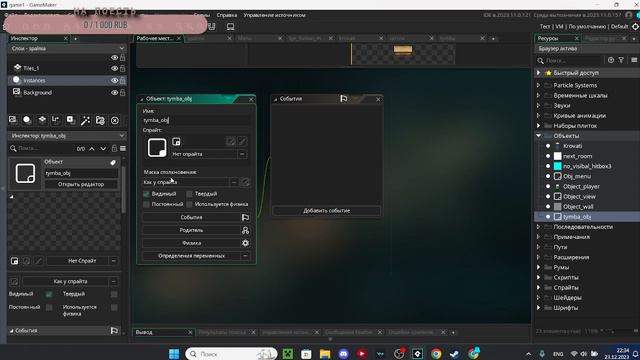This screenshot has width=640, height=360.
Task: Collapse the Объекты folder
Action: coord(538,136)
